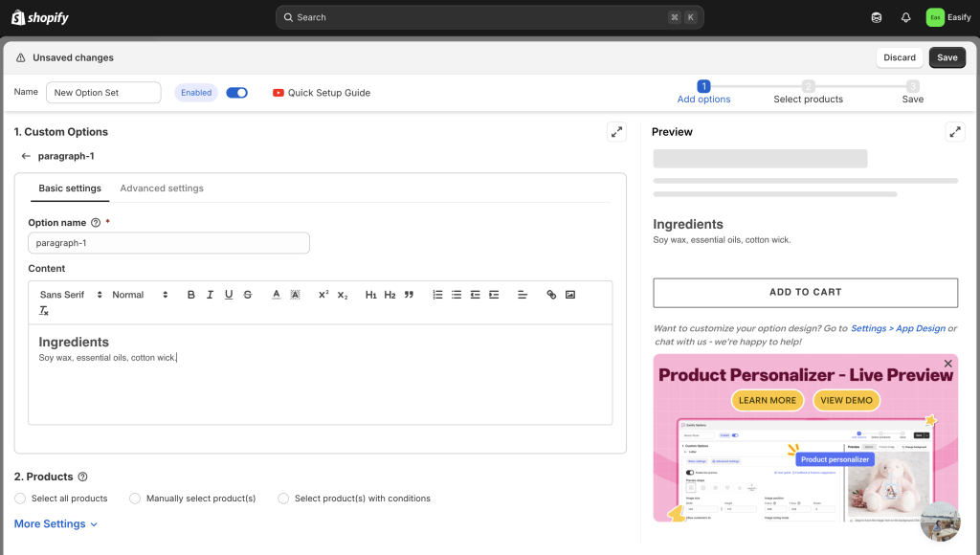Open the Settings > App Design link
This screenshot has width=980, height=555.
point(898,328)
